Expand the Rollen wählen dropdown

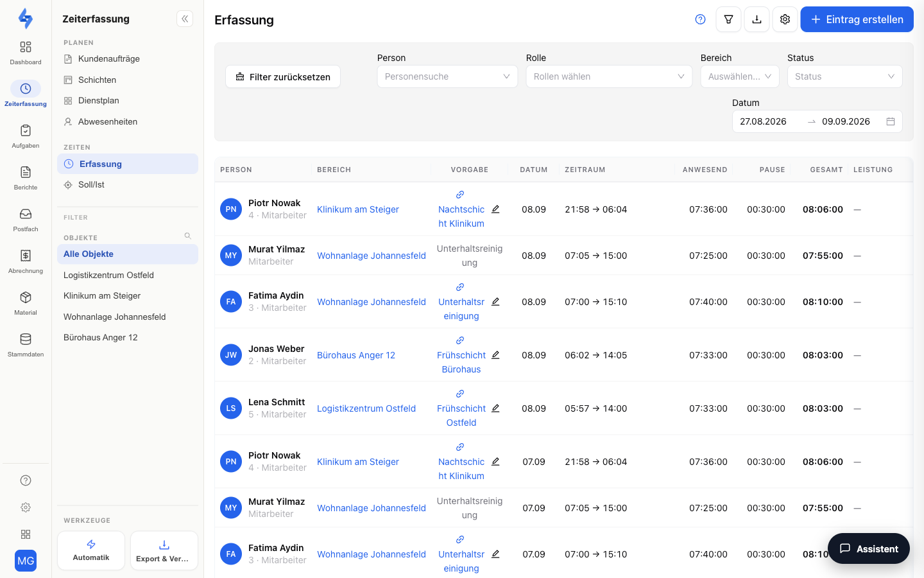(609, 76)
